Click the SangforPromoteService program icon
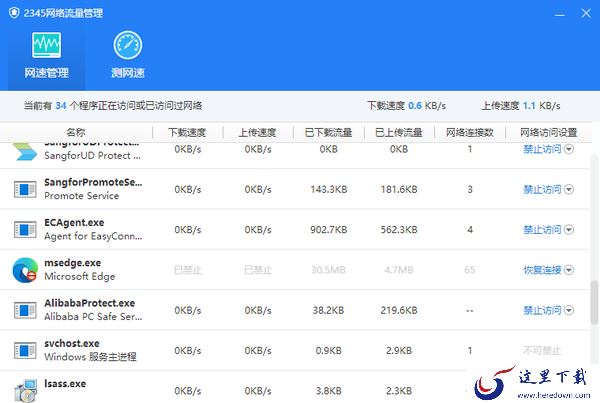600x403 pixels. point(25,189)
